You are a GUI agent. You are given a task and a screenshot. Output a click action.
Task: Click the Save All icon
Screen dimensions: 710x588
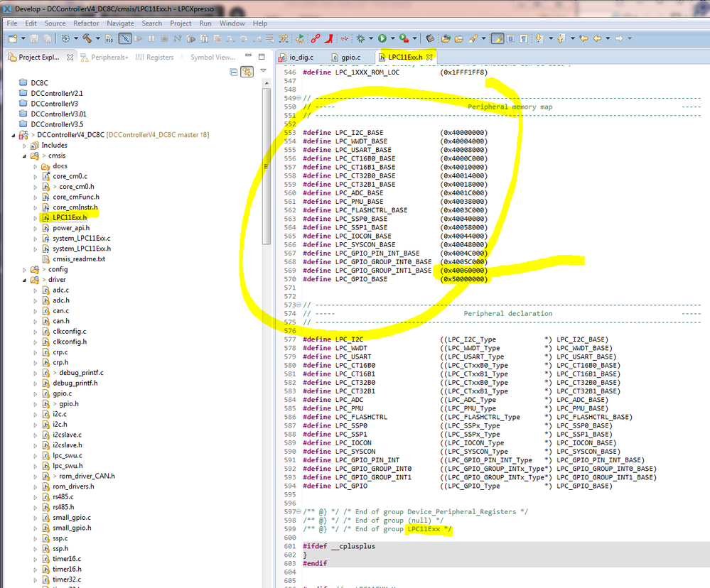tap(47, 38)
